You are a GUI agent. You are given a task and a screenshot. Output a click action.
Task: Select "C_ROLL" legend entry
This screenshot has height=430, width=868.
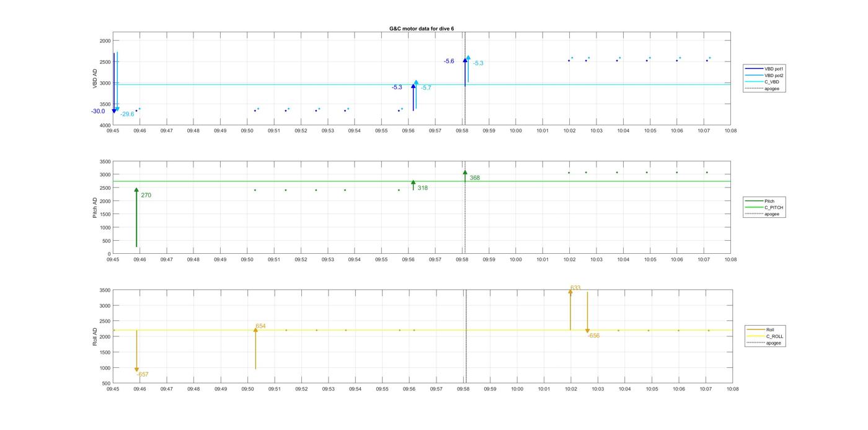point(774,336)
